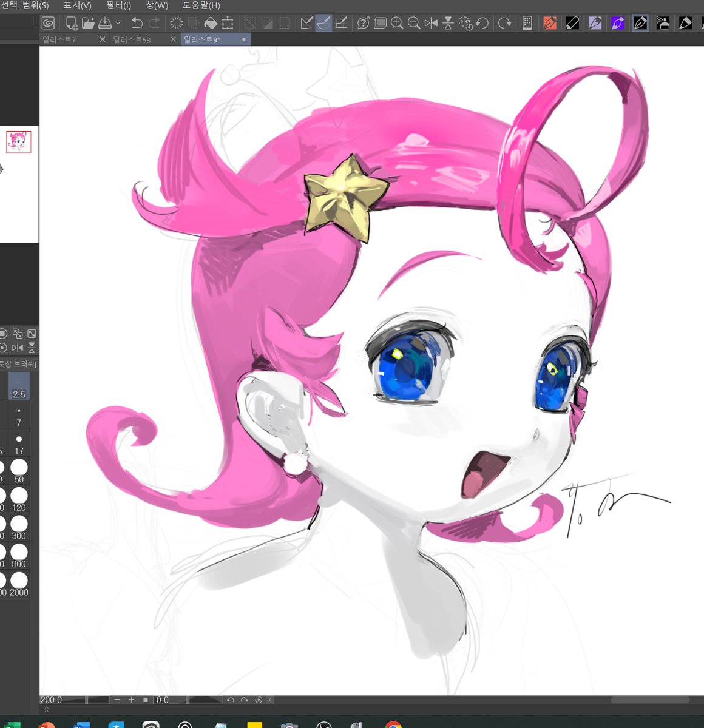Choose brush size 7 preset
Image resolution: width=704 pixels, height=728 pixels.
coord(19,416)
